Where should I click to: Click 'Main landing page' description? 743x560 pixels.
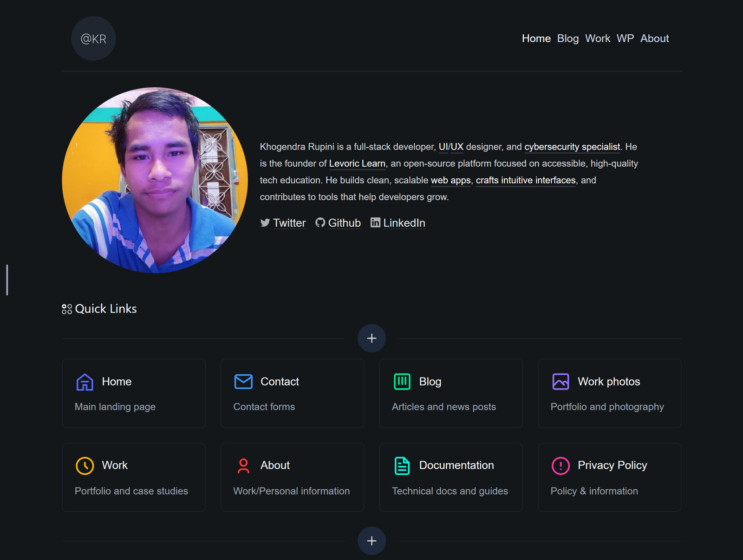[x=115, y=407]
